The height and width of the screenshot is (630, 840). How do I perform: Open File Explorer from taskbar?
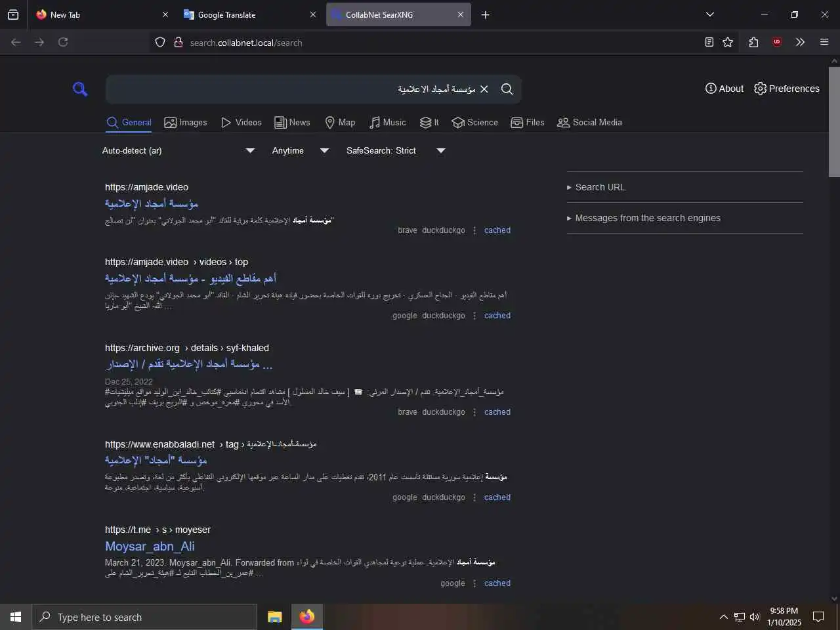pos(274,617)
